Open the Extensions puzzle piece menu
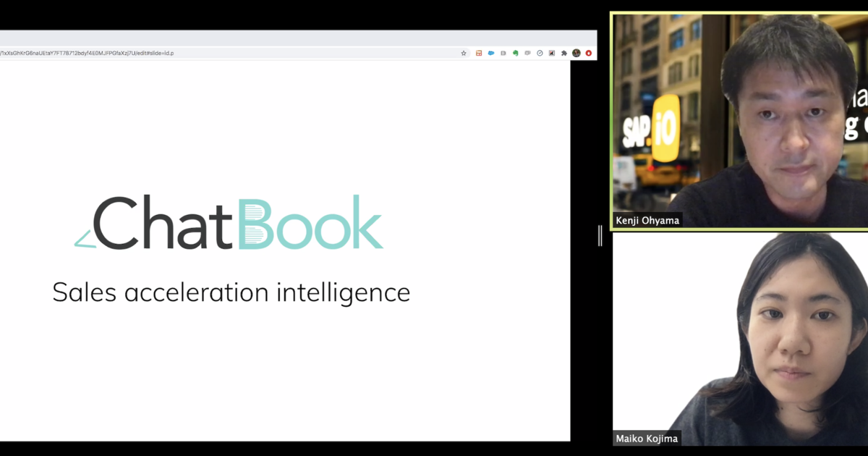This screenshot has height=456, width=868. coord(564,53)
